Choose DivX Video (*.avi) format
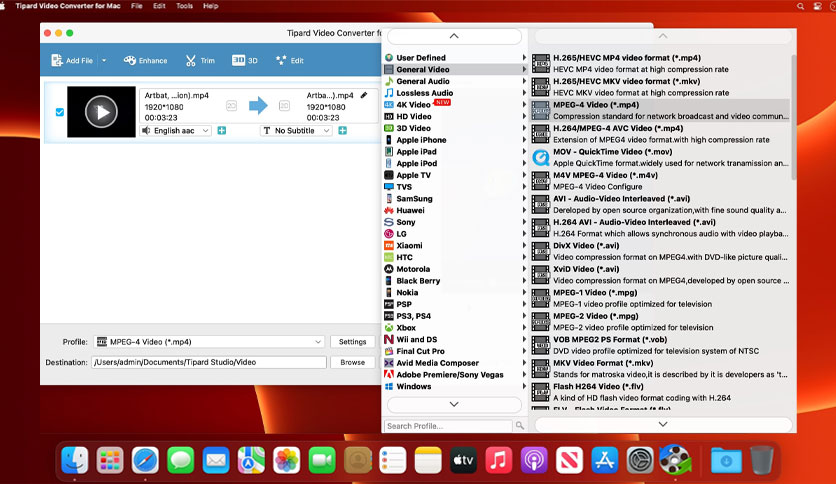 tap(661, 251)
